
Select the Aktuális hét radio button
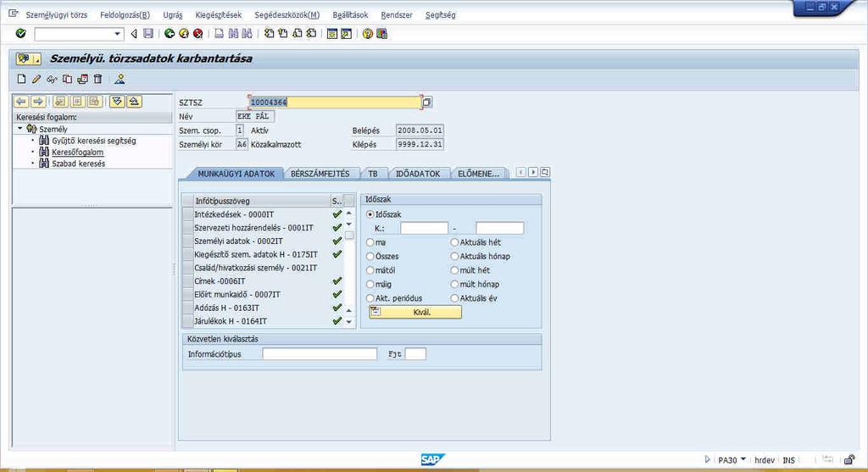tap(454, 242)
